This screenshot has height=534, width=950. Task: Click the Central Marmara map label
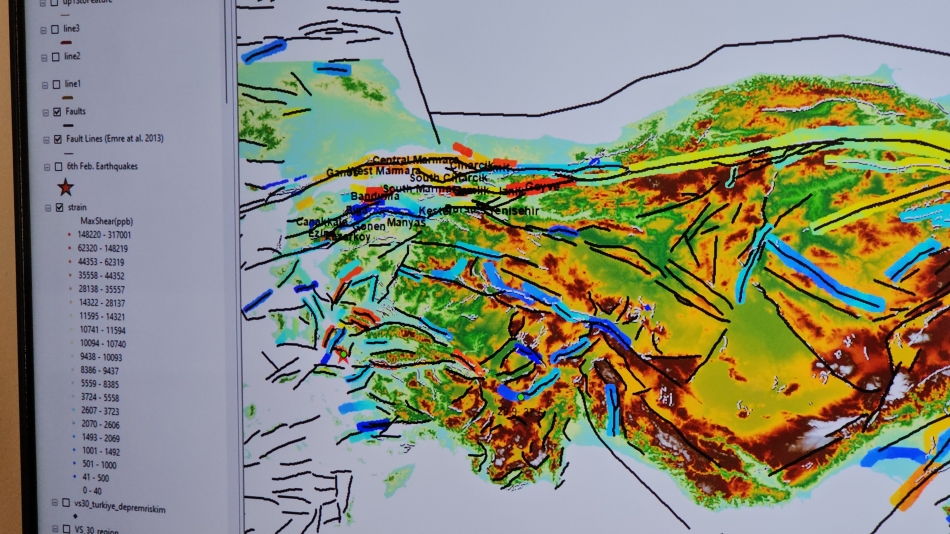415,160
